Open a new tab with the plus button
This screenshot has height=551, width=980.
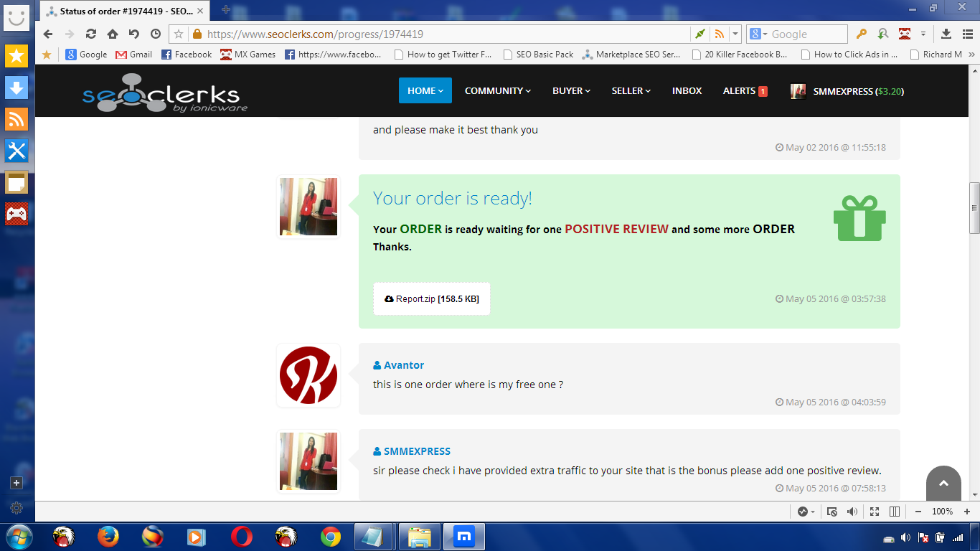tap(226, 9)
